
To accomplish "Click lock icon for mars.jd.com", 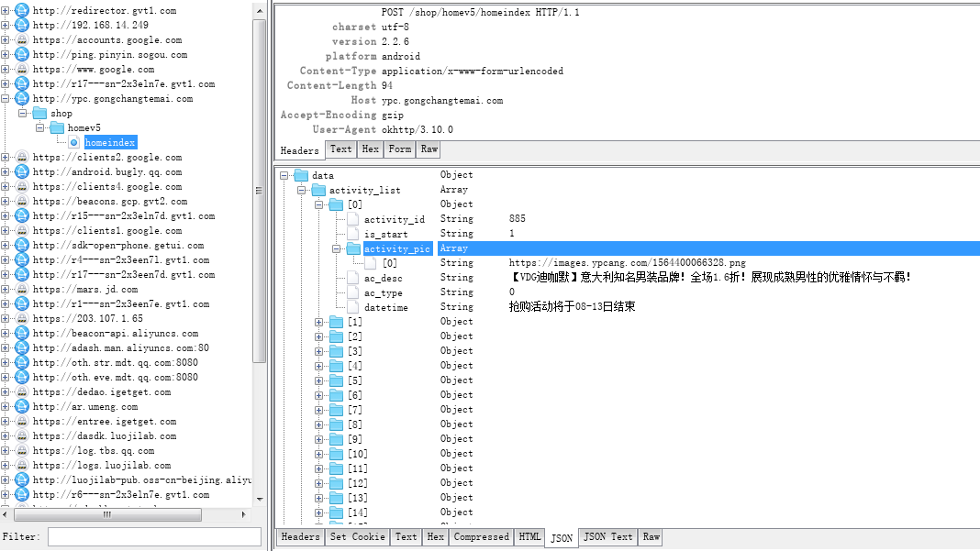I will 22,289.
